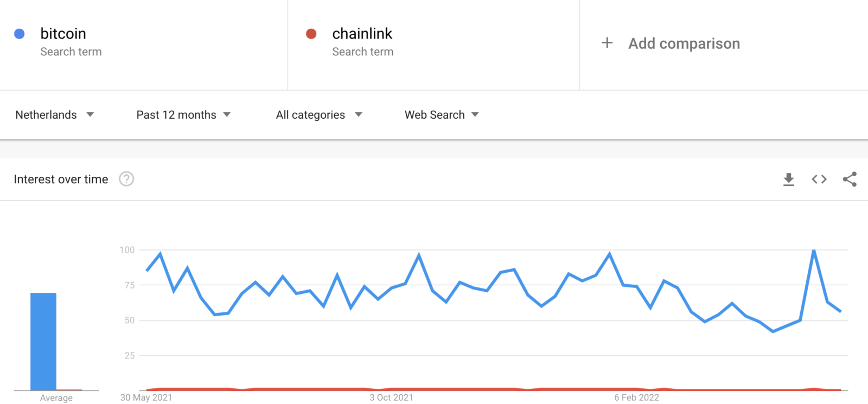Open the Web Search type dropdown

click(x=442, y=115)
